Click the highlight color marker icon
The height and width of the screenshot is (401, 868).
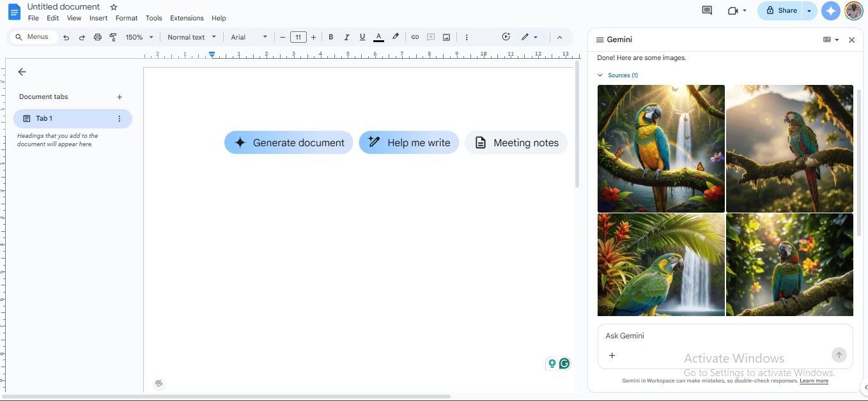[x=395, y=37]
